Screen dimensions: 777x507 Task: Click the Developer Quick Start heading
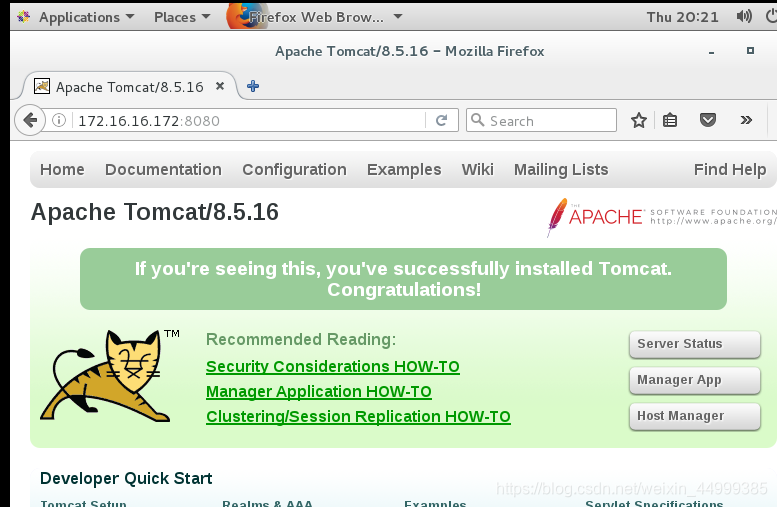(x=126, y=478)
